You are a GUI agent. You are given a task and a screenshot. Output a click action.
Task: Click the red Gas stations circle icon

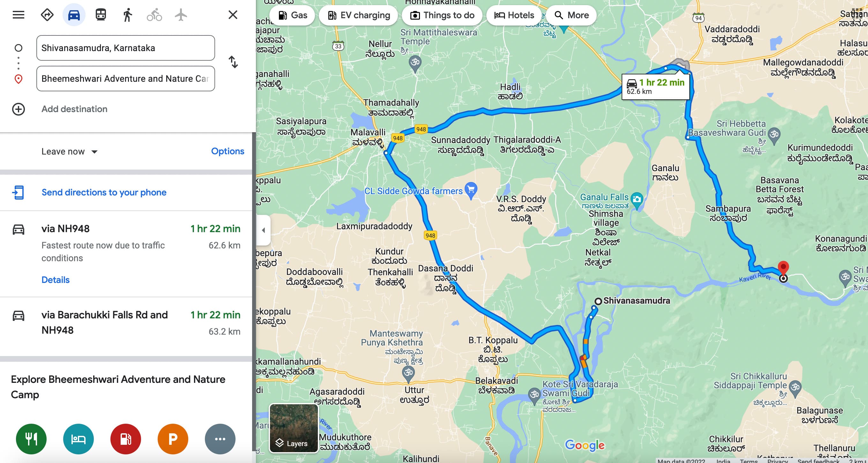point(126,439)
